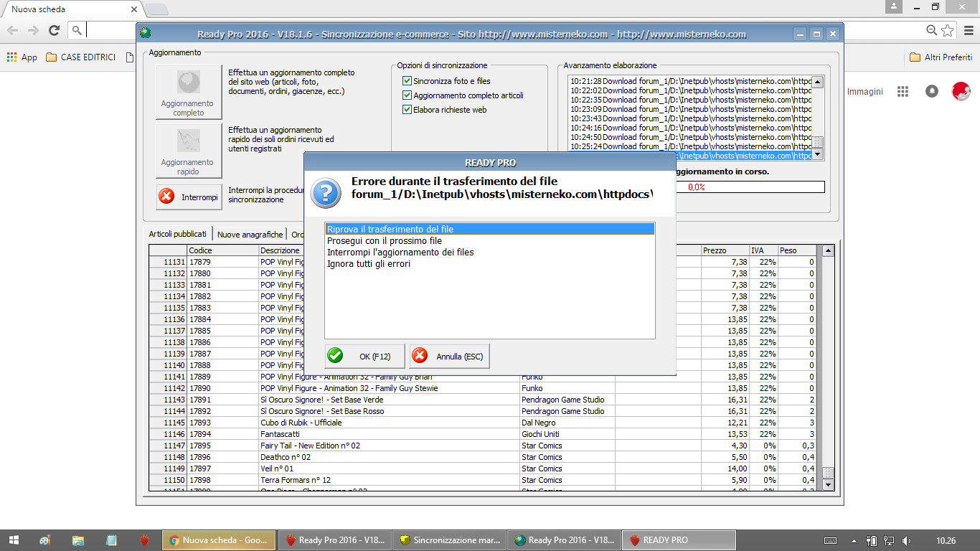Go back in Chrome with the back arrow
980x551 pixels.
tap(13, 30)
